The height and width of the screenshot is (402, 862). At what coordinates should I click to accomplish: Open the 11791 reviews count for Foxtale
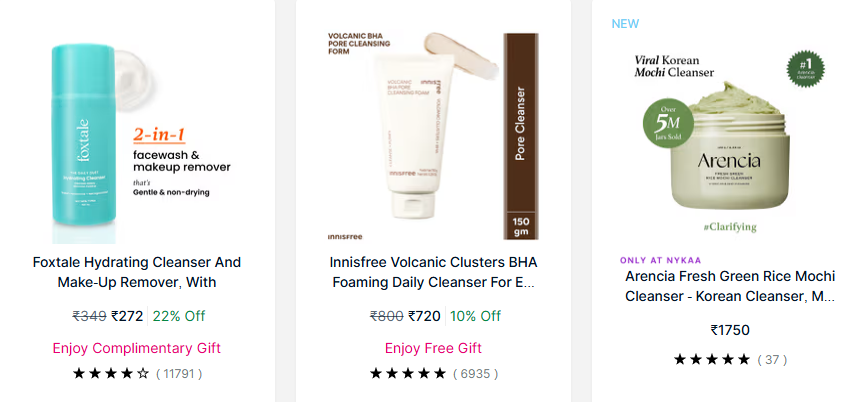point(179,374)
